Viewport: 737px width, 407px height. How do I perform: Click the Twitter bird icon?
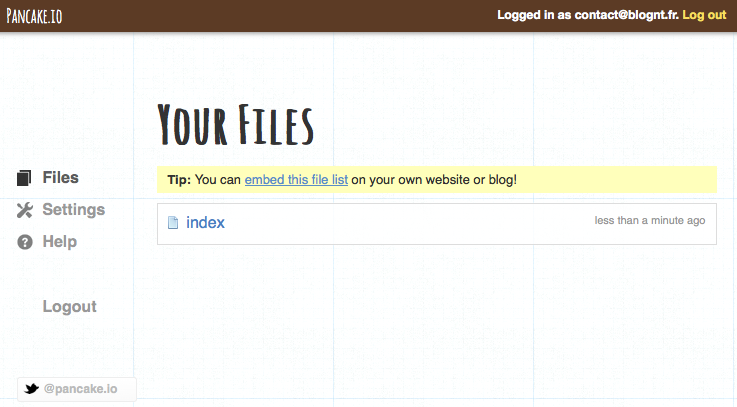point(31,389)
